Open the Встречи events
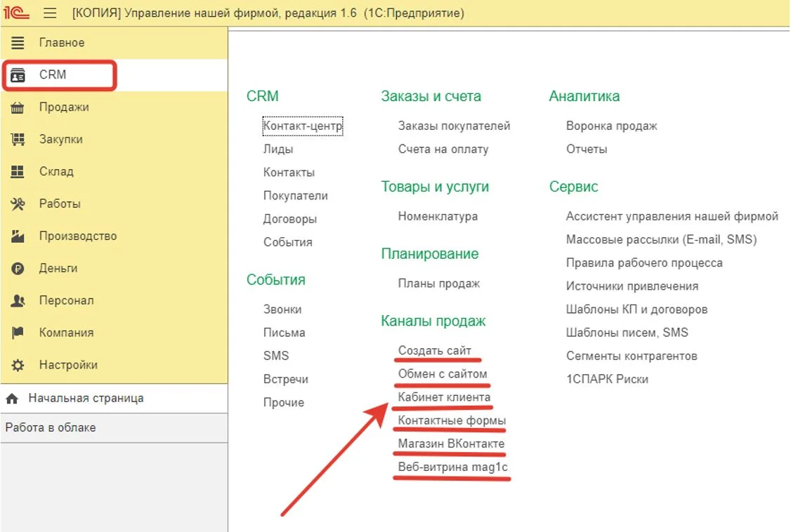Screen dimensions: 791x532 [x=285, y=380]
